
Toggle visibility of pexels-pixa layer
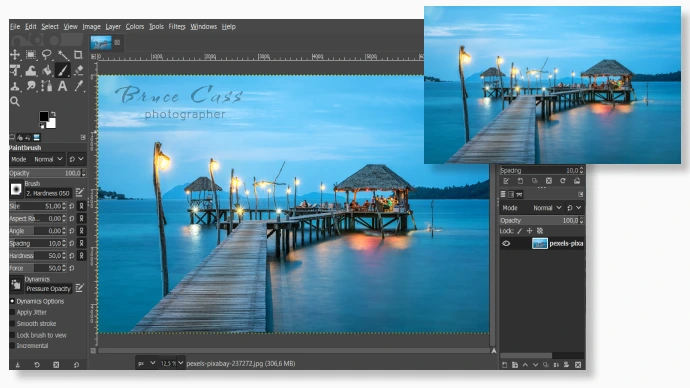coord(506,243)
